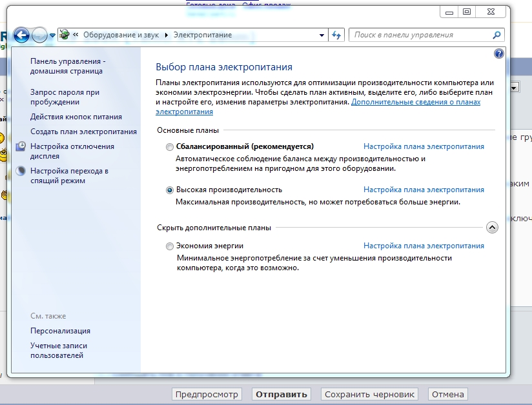Open "Запрос пароля при пробуждении"
This screenshot has width=532, height=405.
tap(65, 97)
